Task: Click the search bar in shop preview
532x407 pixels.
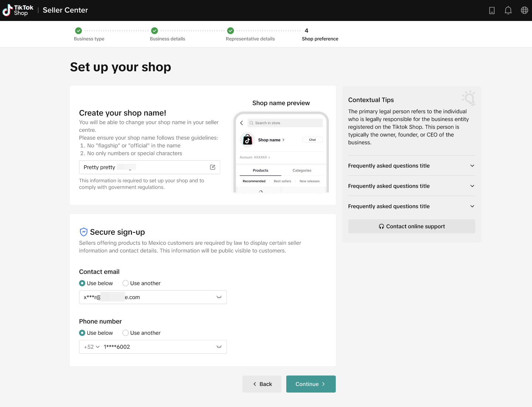Action: coord(285,123)
